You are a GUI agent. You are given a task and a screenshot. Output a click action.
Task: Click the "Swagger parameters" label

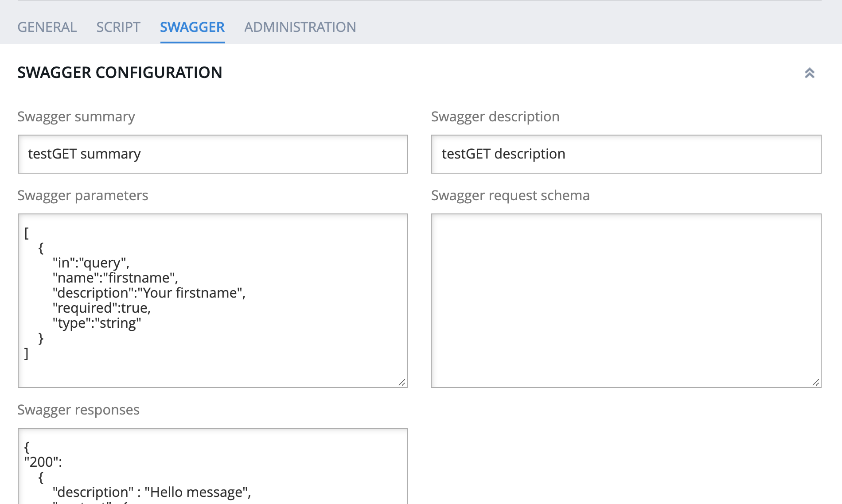coord(83,195)
